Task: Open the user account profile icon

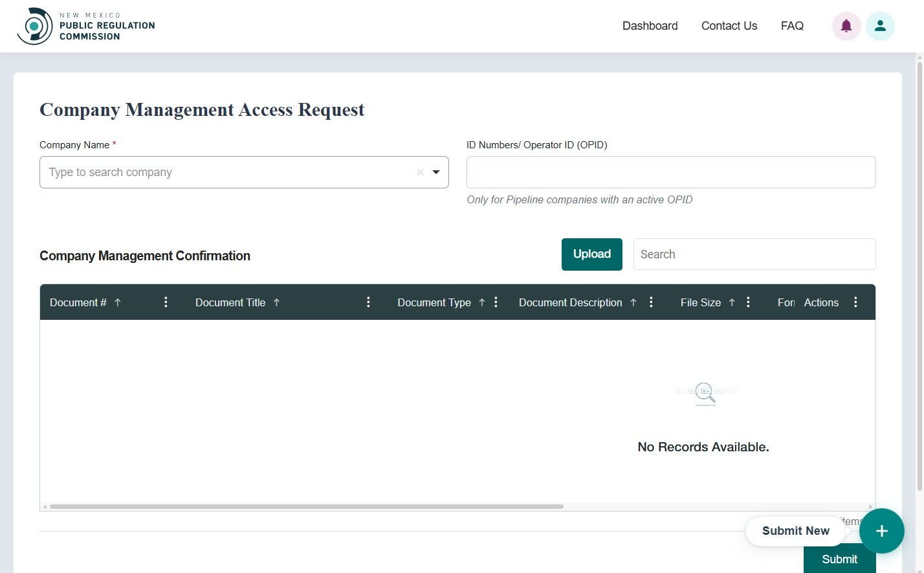Action: [880, 26]
